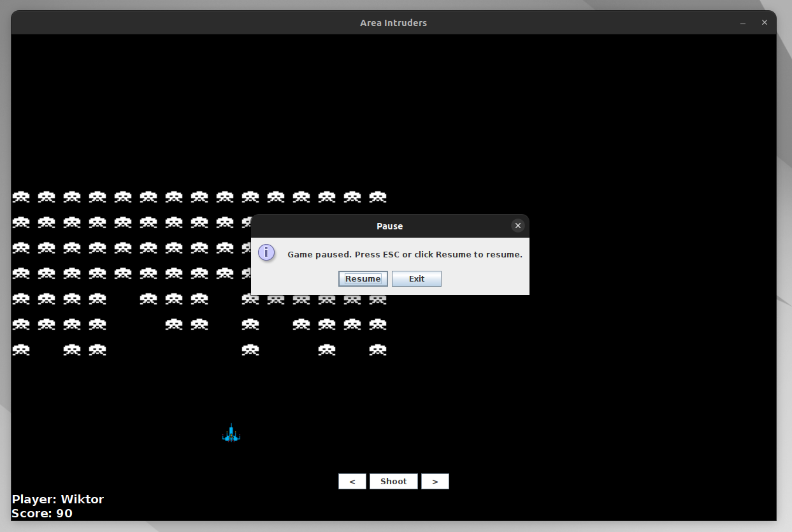Select the blue player spaceship

click(231, 434)
